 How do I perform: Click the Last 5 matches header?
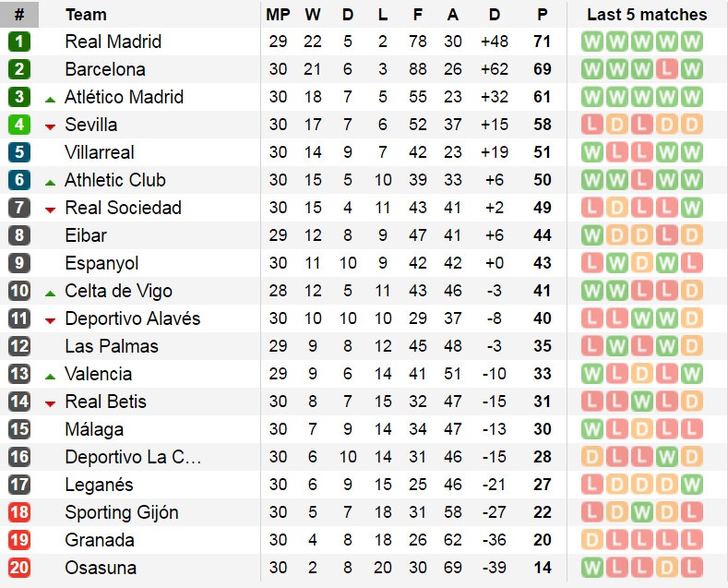tap(647, 15)
